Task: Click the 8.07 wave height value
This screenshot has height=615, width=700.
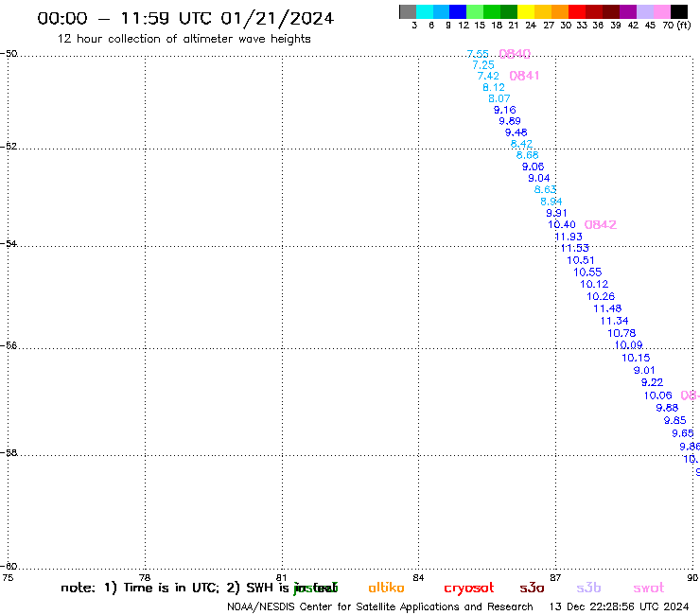Action: point(499,98)
